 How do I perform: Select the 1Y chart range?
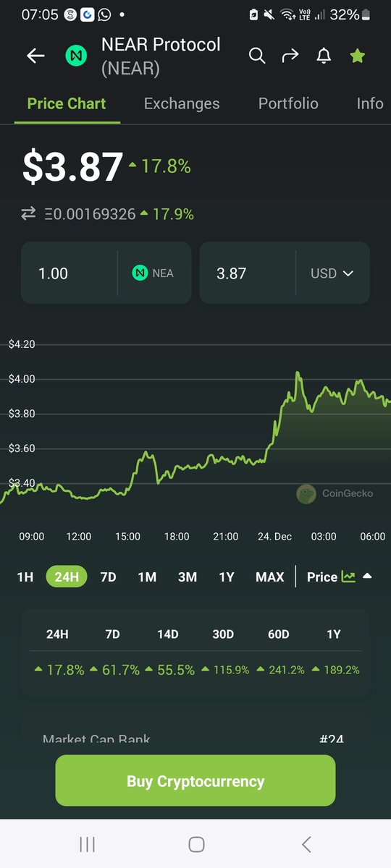point(227,576)
